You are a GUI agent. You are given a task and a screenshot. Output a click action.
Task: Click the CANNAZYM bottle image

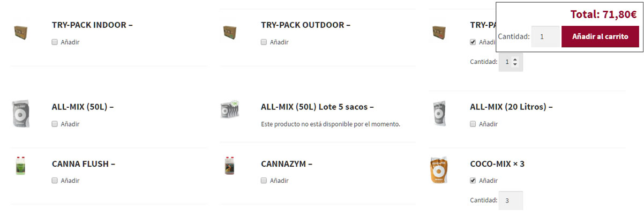pyautogui.click(x=229, y=166)
